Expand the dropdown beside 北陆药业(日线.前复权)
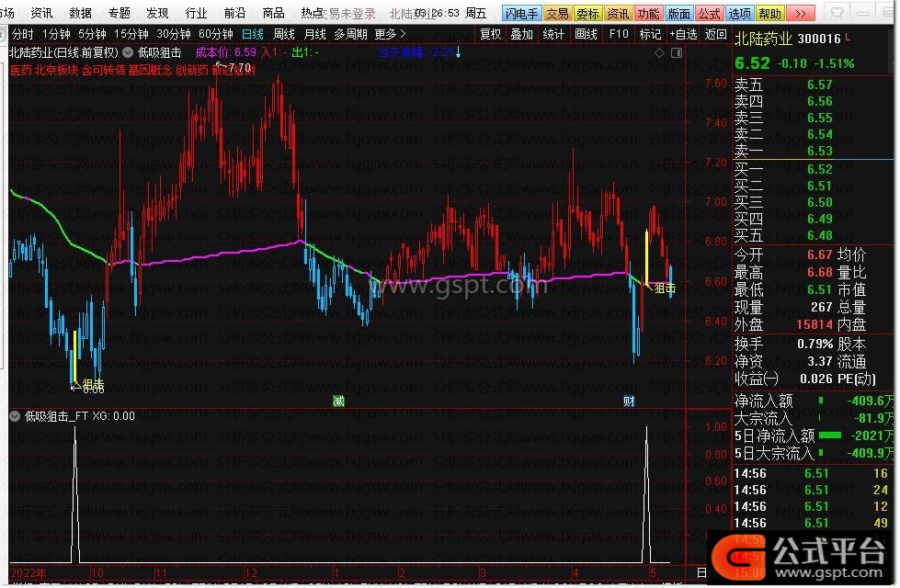Image resolution: width=900 pixels, height=588 pixels. [128, 52]
